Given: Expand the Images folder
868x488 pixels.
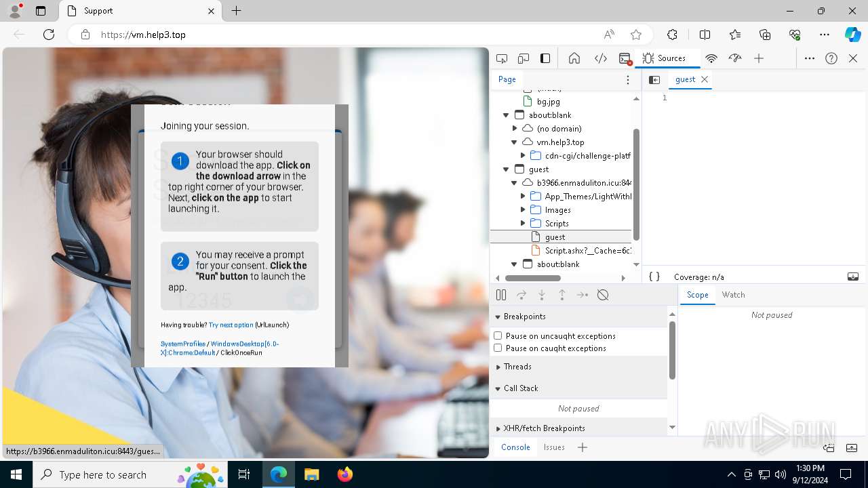Looking at the screenshot, I should point(523,209).
